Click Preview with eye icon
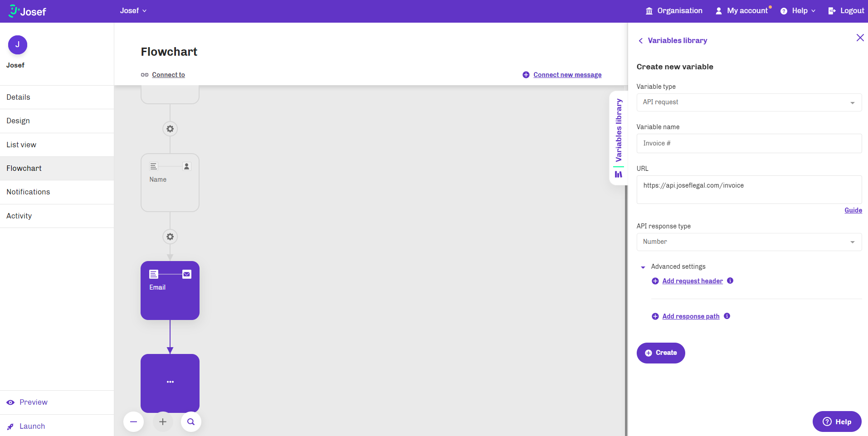The height and width of the screenshot is (436, 868). [x=57, y=402]
